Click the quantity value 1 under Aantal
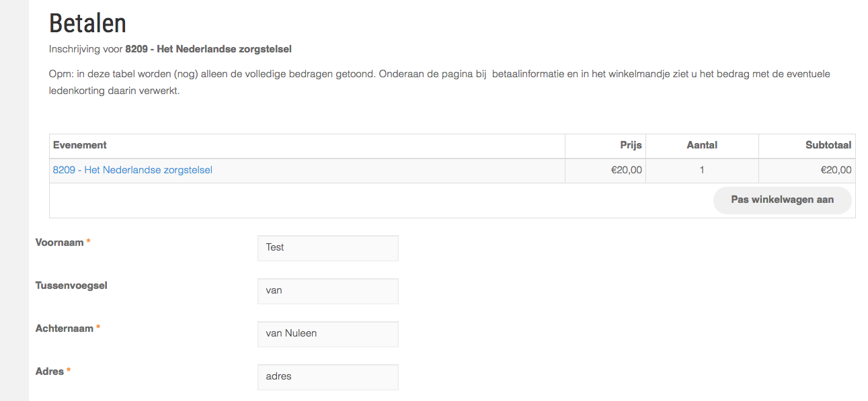Screen dimensions: 868x401 tap(702, 171)
